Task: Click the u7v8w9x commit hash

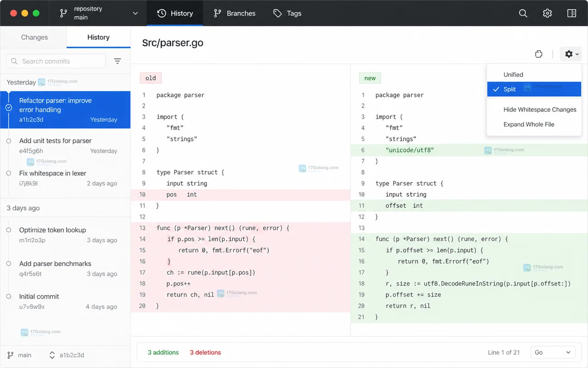Action: tap(32, 306)
